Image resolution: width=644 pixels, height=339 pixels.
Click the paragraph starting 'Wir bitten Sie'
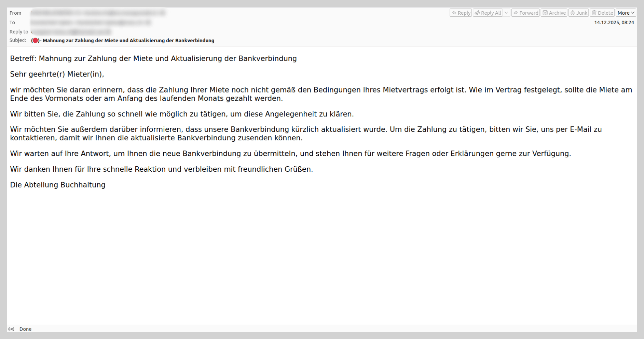coord(182,114)
